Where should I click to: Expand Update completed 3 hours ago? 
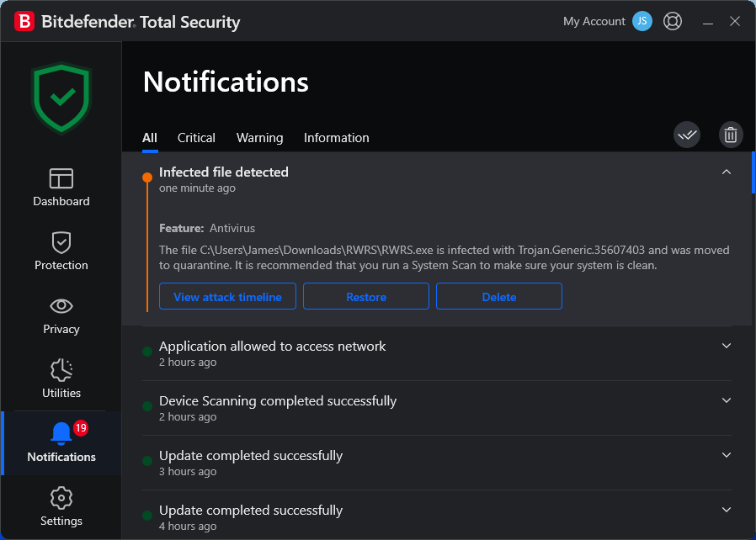(x=726, y=455)
